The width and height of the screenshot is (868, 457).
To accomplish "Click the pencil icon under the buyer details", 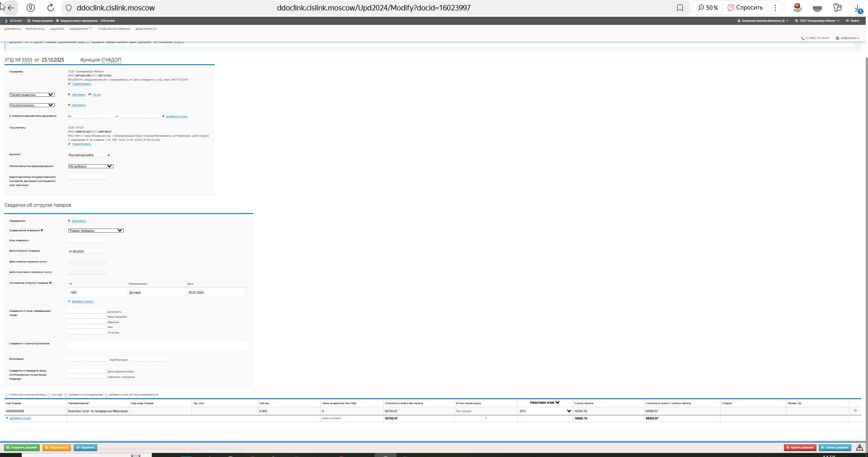I will (69, 144).
